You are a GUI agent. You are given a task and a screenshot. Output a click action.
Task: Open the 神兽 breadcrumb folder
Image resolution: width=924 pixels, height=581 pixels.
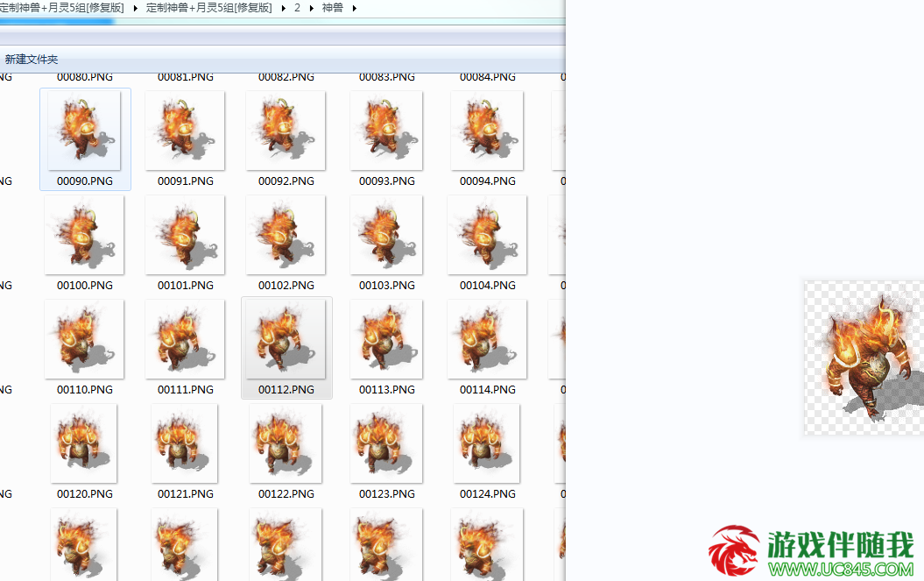[x=332, y=8]
